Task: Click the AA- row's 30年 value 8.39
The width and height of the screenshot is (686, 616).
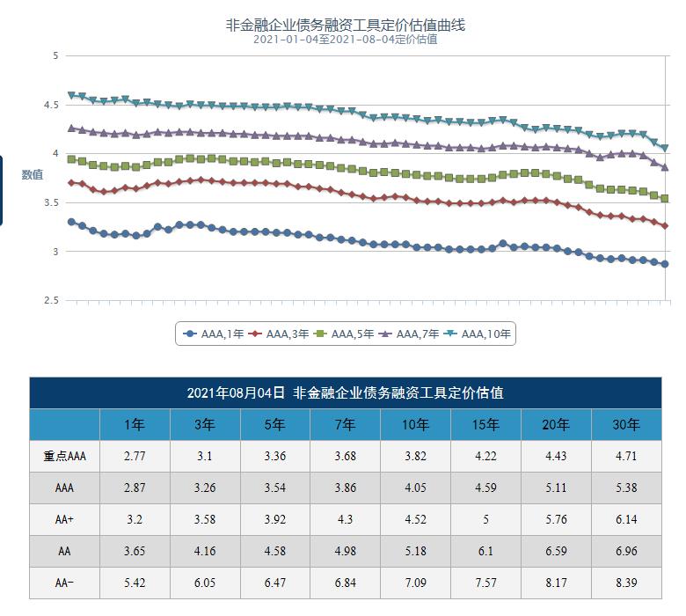Action: click(626, 583)
